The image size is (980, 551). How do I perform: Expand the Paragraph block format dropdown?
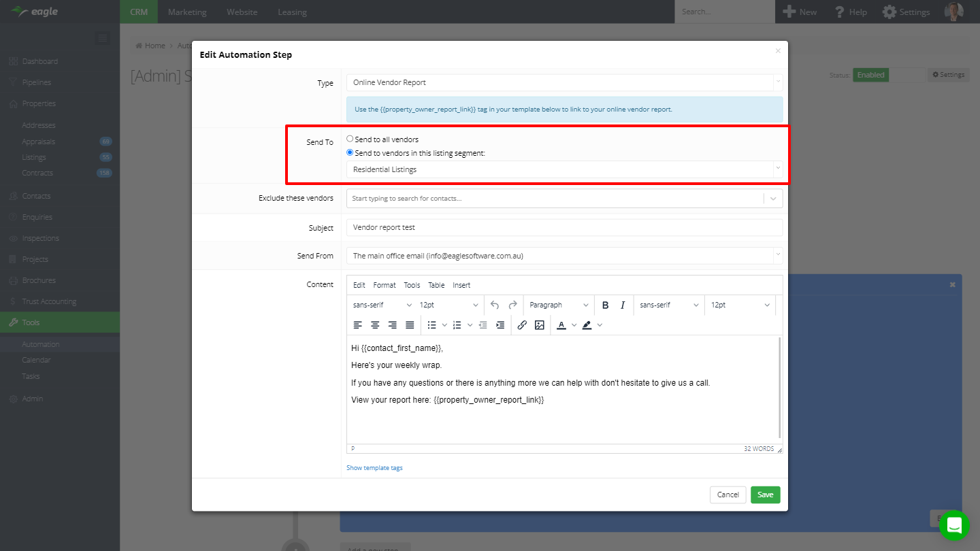(x=558, y=305)
